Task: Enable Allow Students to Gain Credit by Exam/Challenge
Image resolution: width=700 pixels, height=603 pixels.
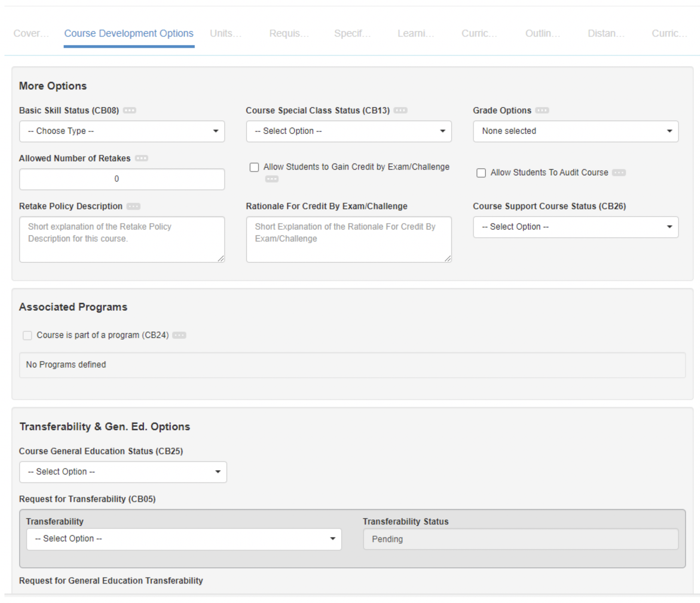Action: [254, 167]
